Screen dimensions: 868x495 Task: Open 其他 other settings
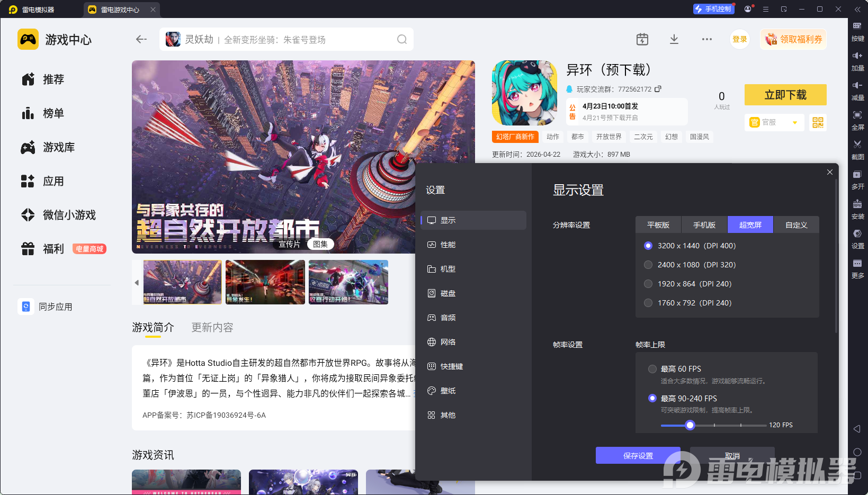(x=473, y=415)
